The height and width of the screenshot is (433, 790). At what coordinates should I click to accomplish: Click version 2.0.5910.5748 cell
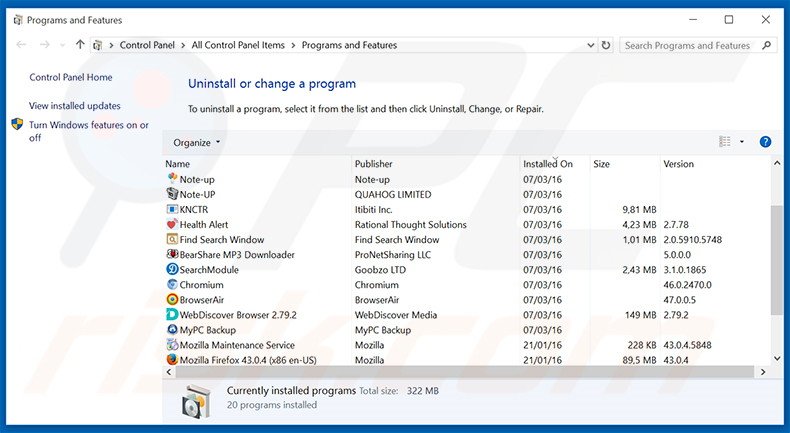click(692, 239)
